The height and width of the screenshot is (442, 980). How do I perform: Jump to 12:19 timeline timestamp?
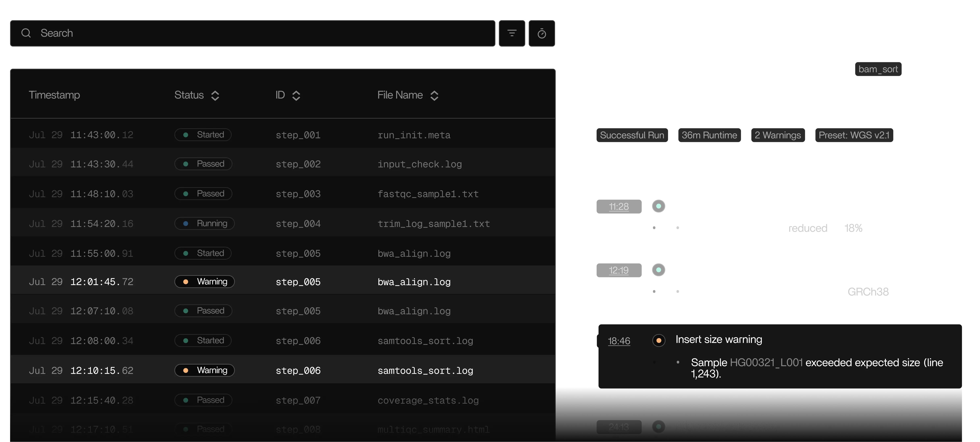pyautogui.click(x=619, y=270)
